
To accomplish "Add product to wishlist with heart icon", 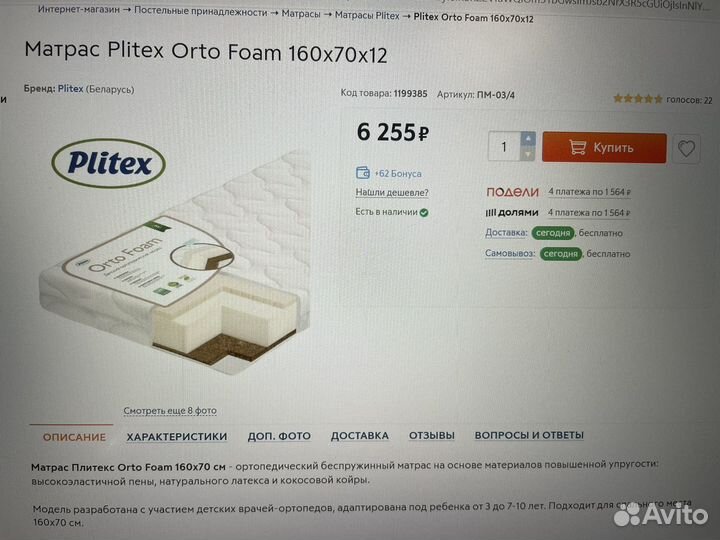I will tap(686, 149).
